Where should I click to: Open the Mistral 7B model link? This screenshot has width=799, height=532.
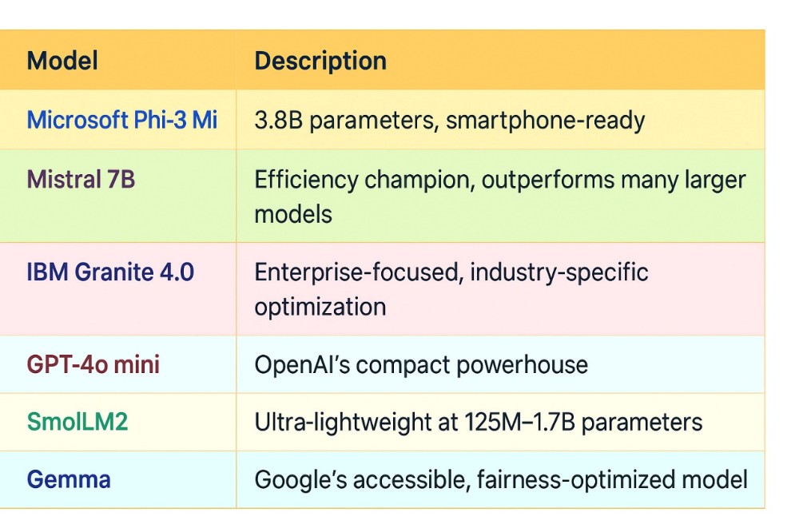(81, 179)
